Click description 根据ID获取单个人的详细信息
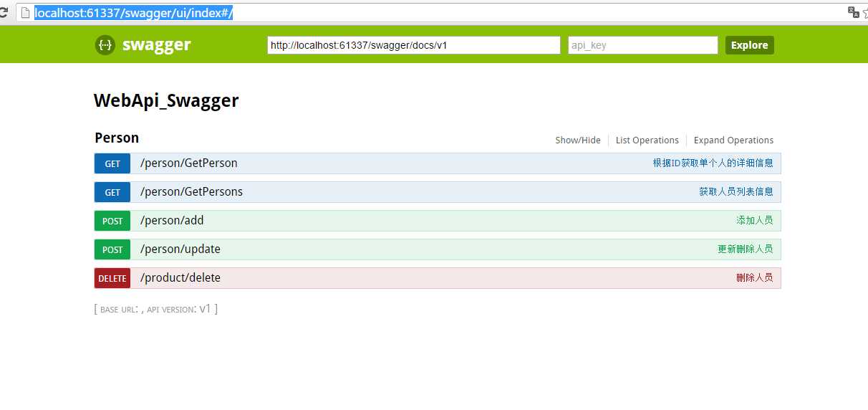Image resolution: width=868 pixels, height=410 pixels. click(713, 163)
